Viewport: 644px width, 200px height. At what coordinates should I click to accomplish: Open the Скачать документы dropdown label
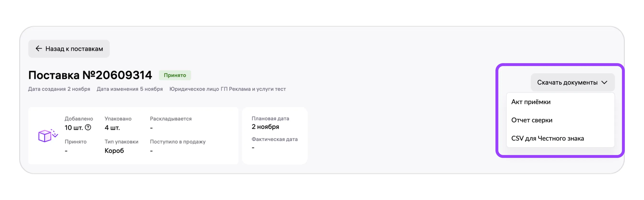tap(567, 82)
